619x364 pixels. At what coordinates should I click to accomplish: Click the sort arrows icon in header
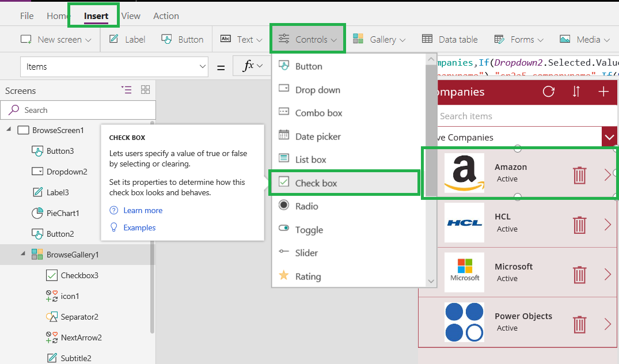coord(576,92)
